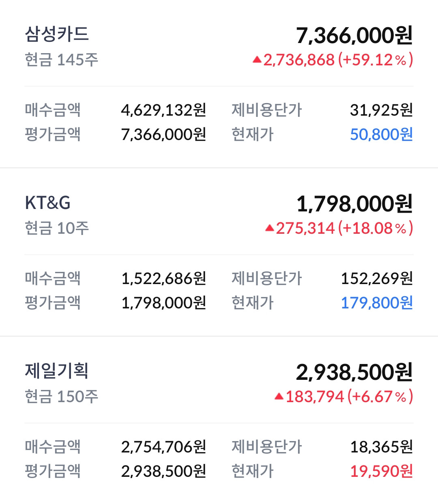
Task: Select 제일기획 total value 2,938,500원
Action: click(354, 373)
